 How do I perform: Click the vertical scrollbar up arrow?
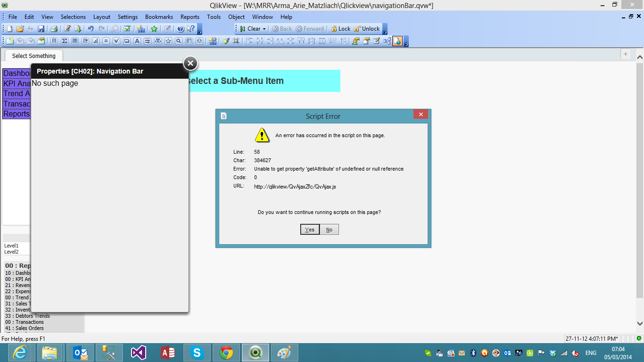pyautogui.click(x=640, y=57)
